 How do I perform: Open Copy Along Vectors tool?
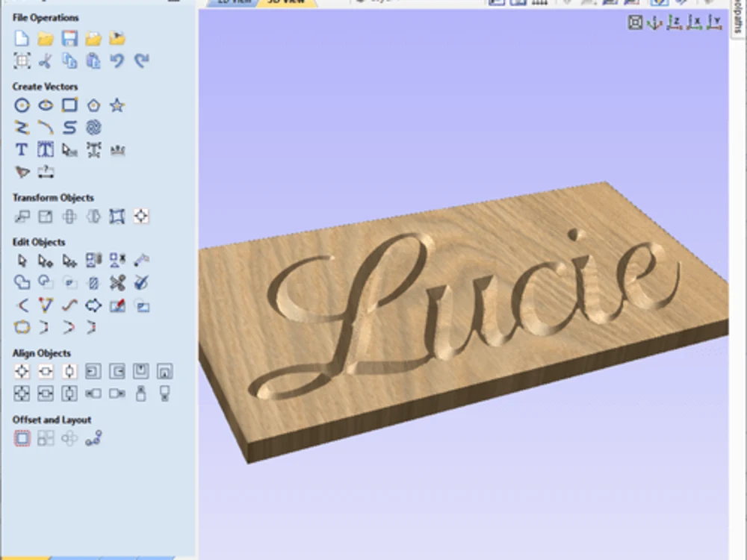click(x=93, y=438)
